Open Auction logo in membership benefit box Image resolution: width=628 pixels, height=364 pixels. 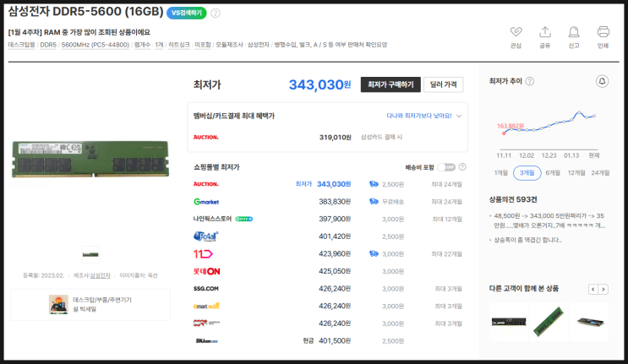click(x=206, y=137)
